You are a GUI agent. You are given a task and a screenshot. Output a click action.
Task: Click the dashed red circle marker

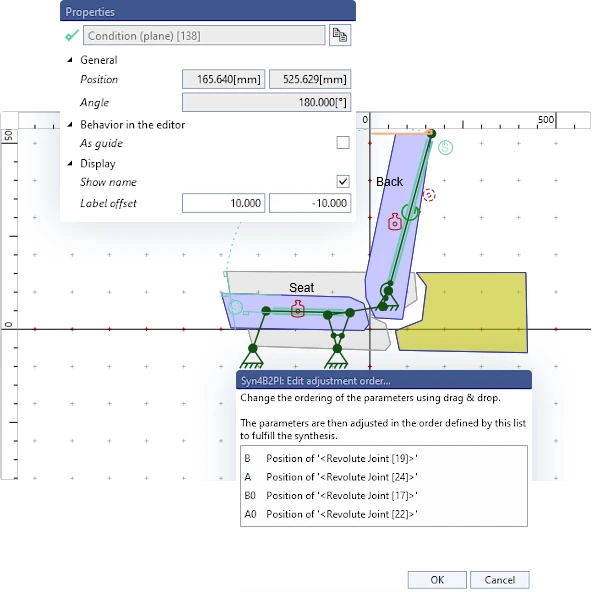point(429,195)
